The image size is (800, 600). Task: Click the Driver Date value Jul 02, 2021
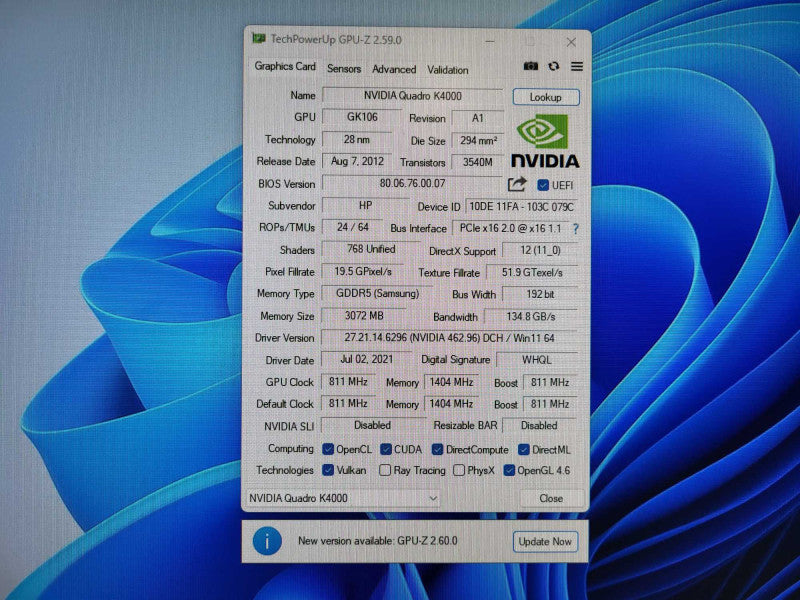click(x=366, y=359)
